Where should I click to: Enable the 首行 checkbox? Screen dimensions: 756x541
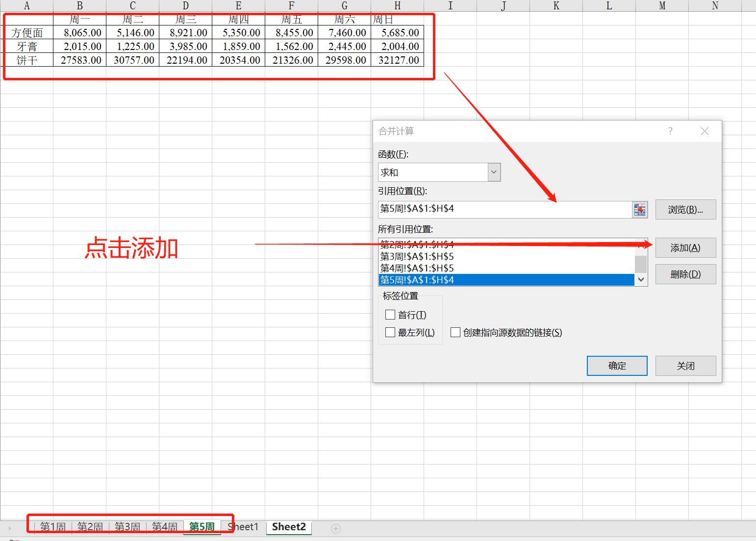[x=390, y=315]
